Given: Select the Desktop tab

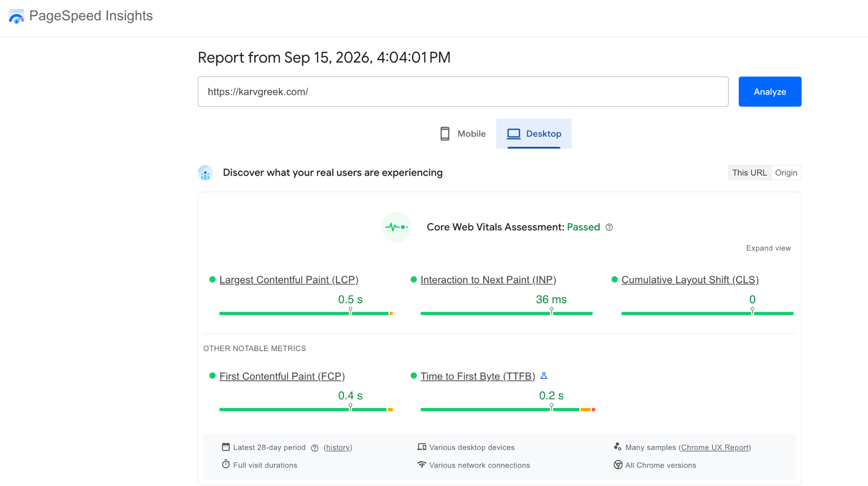Looking at the screenshot, I should 534,134.
